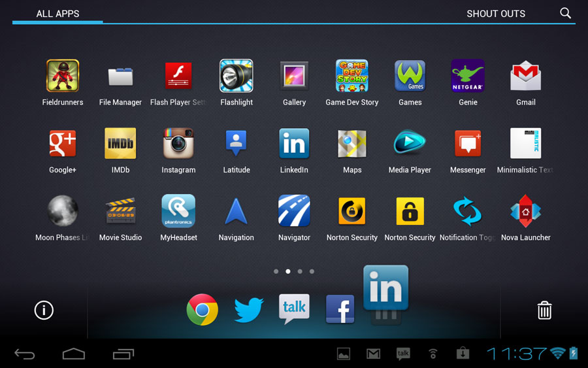Launch the Netgear Genie app

pyautogui.click(x=468, y=76)
